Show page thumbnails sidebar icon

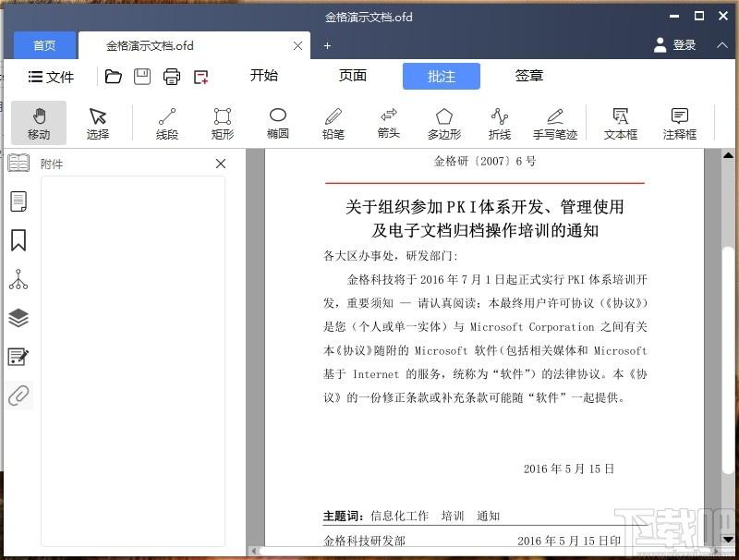pos(18,201)
